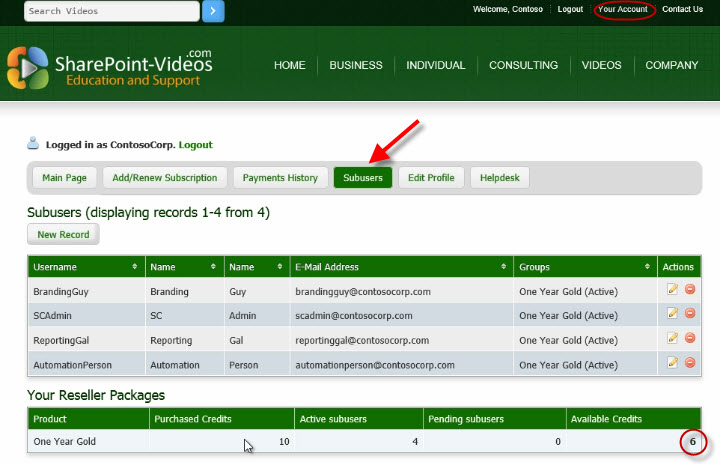Sort table by Username column
This screenshot has height=464, width=720.
click(x=135, y=266)
